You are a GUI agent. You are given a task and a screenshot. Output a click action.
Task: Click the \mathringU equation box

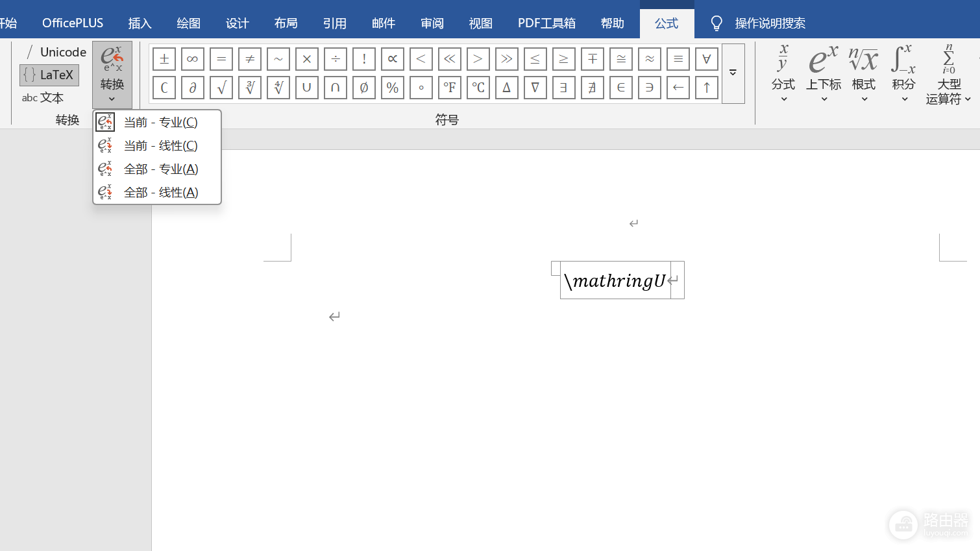coord(617,280)
